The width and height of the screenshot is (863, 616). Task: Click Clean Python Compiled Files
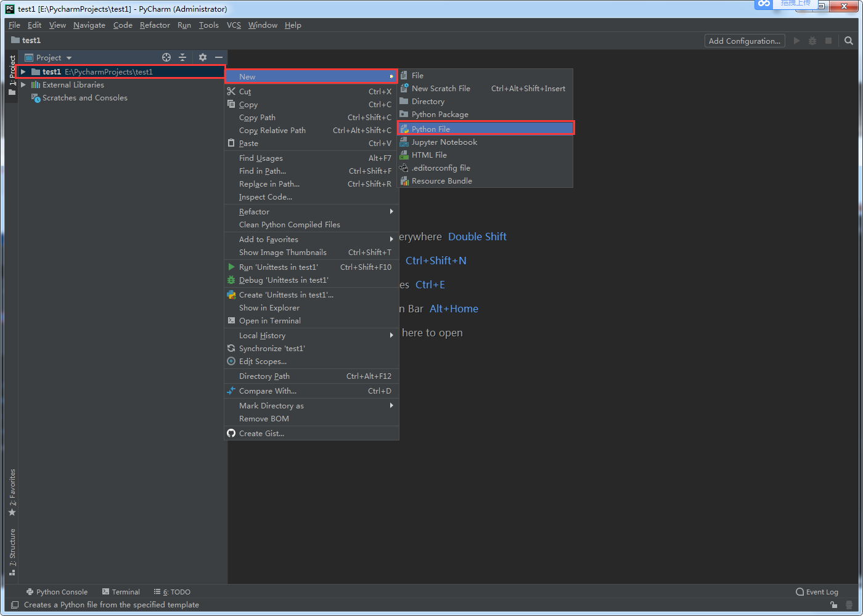coord(312,224)
